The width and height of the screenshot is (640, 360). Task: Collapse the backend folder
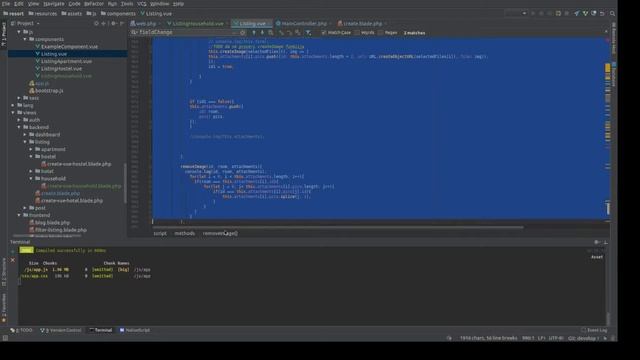coord(19,127)
